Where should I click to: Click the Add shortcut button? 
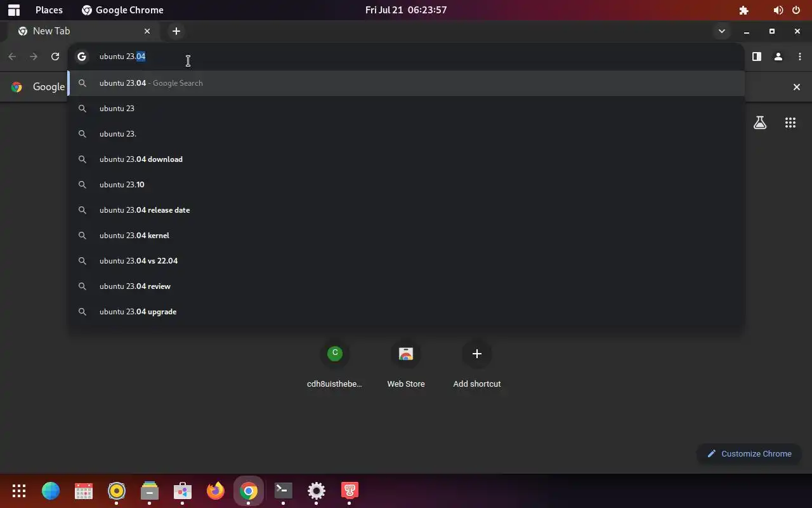click(x=477, y=364)
